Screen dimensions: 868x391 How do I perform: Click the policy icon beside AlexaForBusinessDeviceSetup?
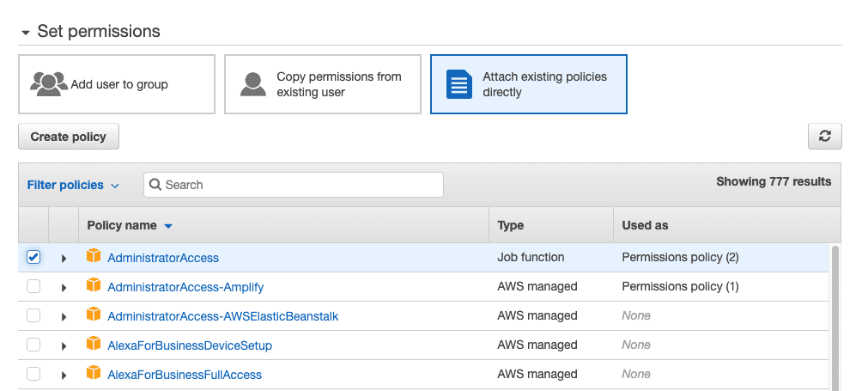(x=94, y=345)
